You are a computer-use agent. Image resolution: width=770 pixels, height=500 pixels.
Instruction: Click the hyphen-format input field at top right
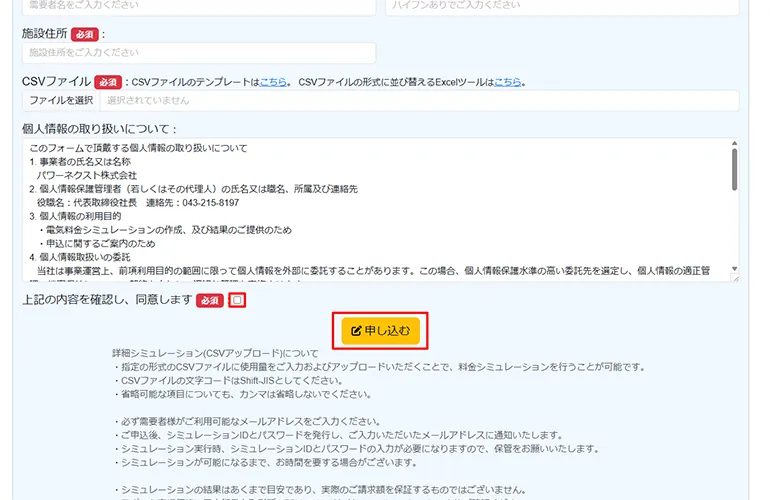(x=561, y=5)
